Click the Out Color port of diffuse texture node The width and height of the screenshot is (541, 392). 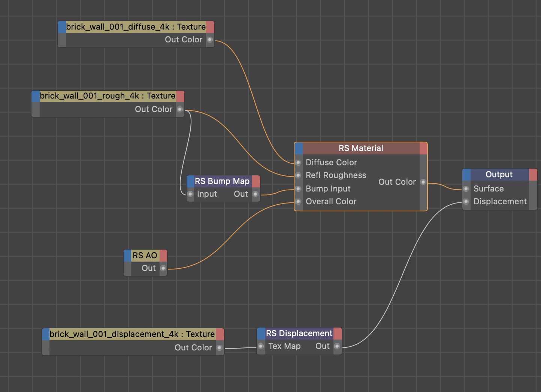210,40
